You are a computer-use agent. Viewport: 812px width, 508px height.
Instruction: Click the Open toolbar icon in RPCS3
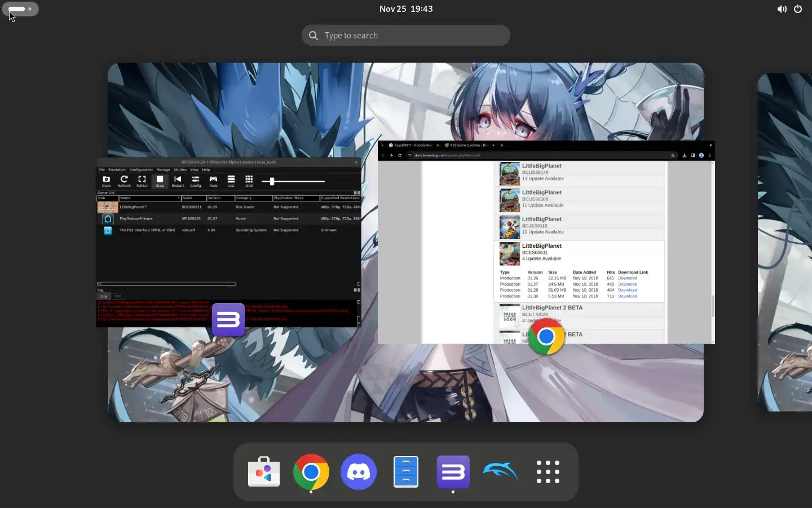tap(106, 181)
